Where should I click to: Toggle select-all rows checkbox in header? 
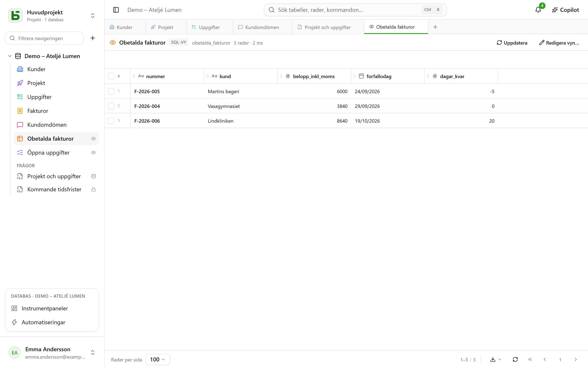coord(111,76)
